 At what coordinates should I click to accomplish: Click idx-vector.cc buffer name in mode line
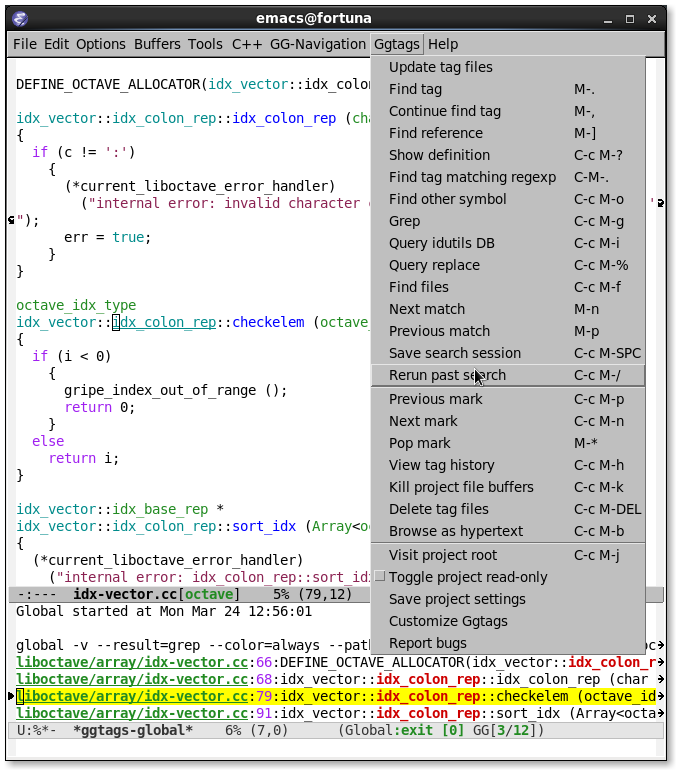point(125,595)
